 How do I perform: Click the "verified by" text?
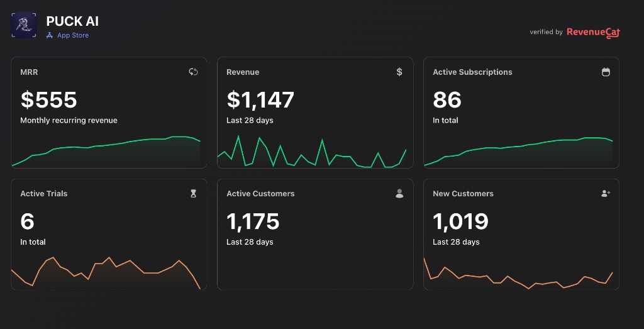tap(547, 32)
